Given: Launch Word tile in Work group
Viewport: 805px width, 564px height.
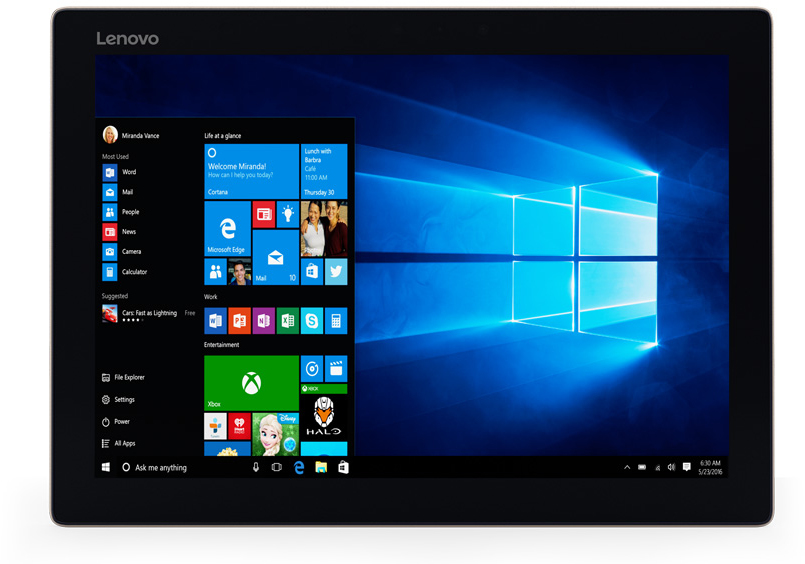Looking at the screenshot, I should [215, 321].
